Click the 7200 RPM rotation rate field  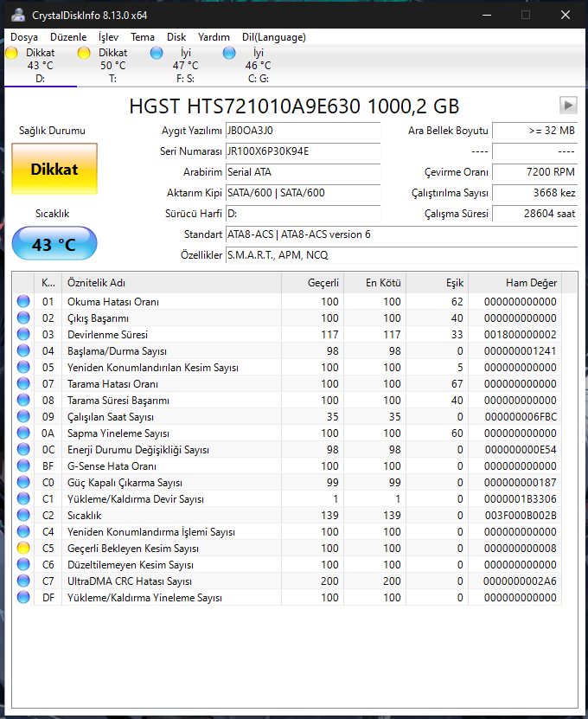click(535, 172)
